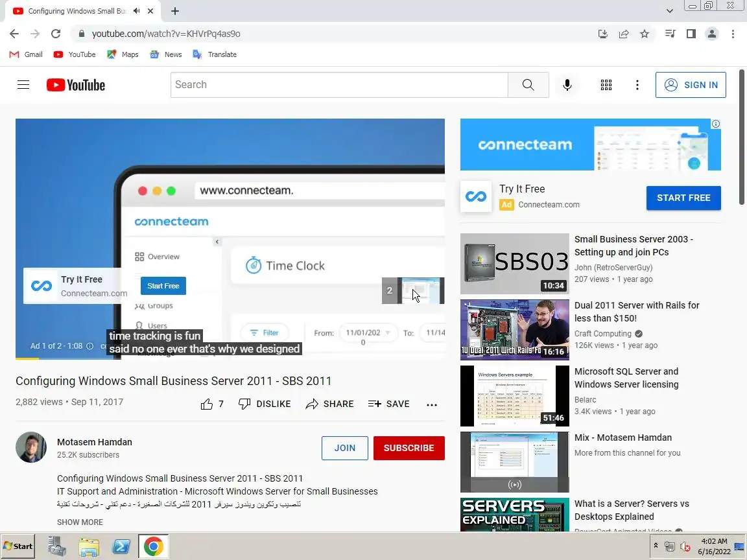Open the Windows Start menu

click(x=18, y=546)
